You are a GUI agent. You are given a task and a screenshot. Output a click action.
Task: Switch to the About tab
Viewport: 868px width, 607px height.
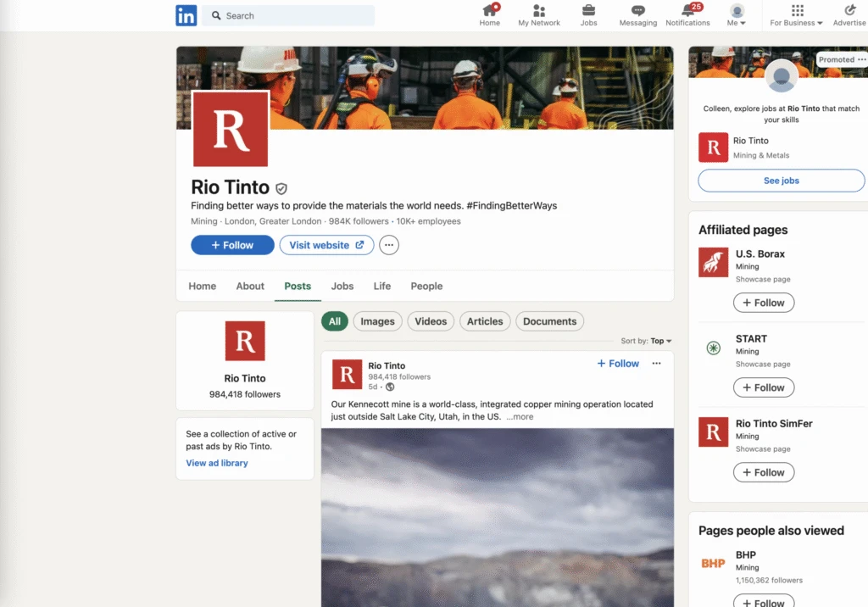(250, 286)
